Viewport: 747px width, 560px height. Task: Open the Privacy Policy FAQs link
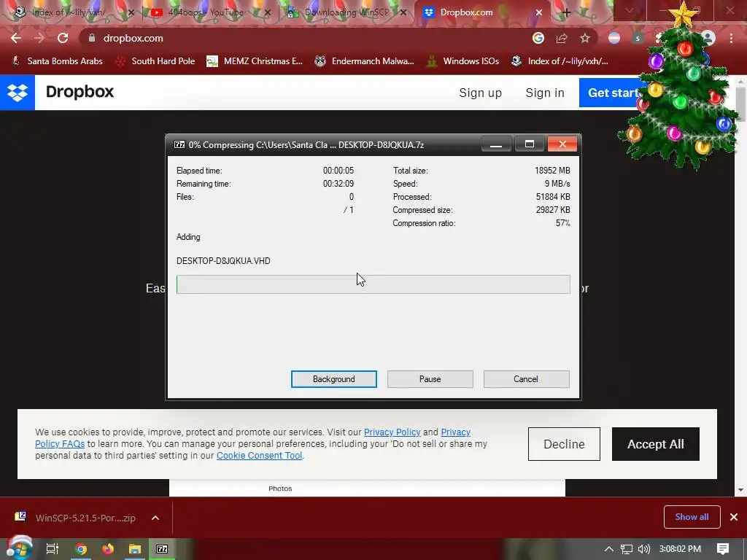coord(60,444)
